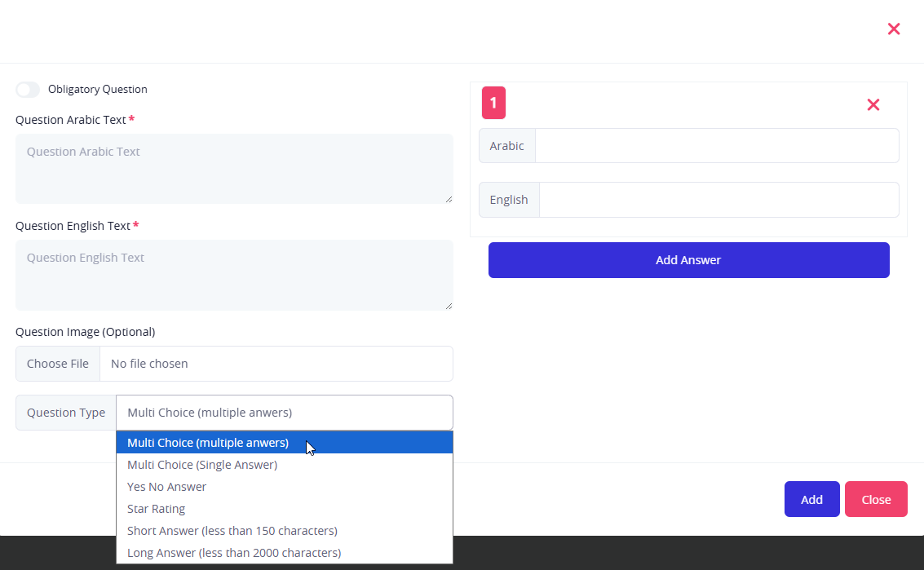Click the Arabic answer input field
This screenshot has height=570, width=924.
[x=717, y=146]
